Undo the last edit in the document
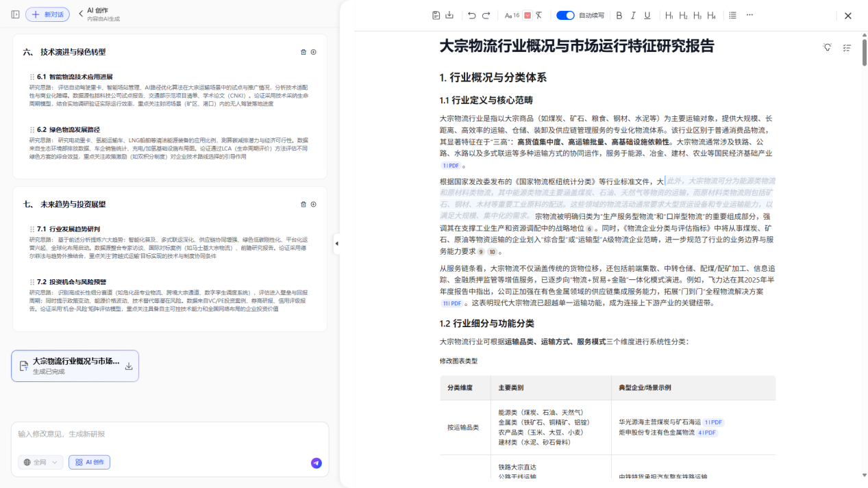The height and width of the screenshot is (488, 868). (x=471, y=14)
